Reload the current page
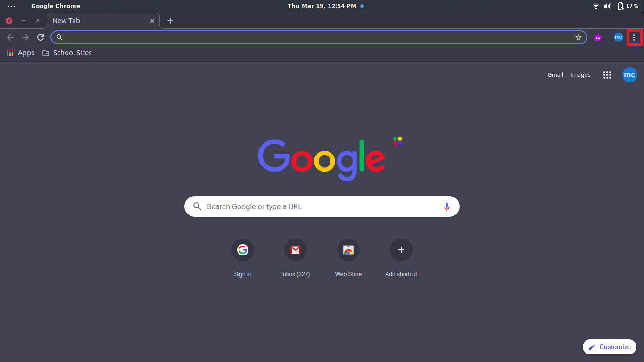 [x=41, y=37]
